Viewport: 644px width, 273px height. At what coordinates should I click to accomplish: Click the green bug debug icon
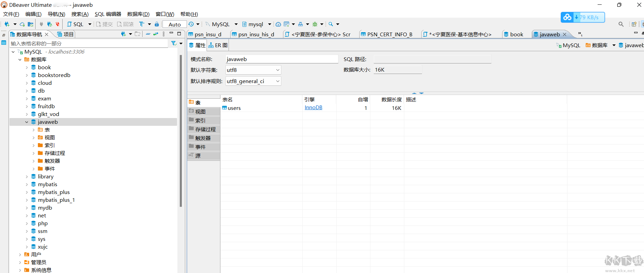(x=315, y=24)
